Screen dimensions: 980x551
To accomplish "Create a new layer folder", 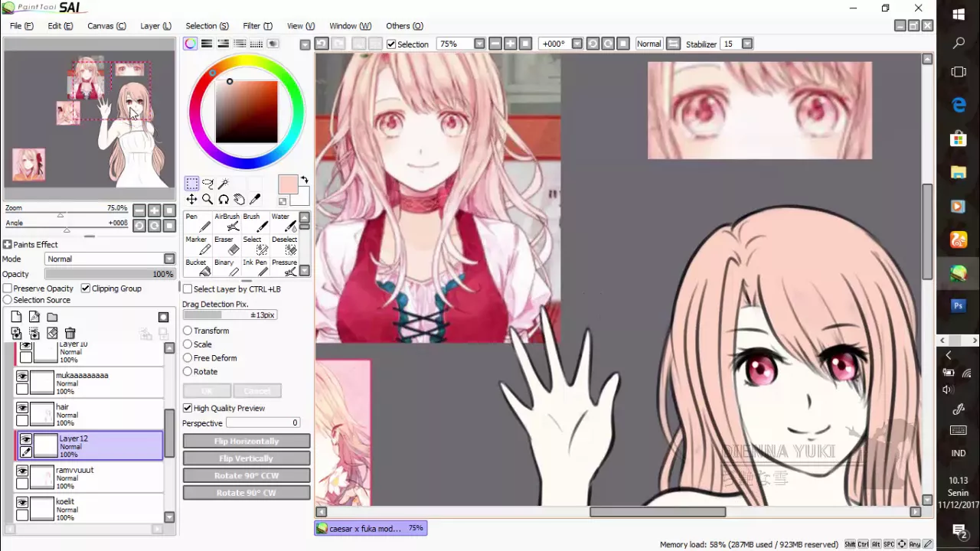I will point(52,317).
